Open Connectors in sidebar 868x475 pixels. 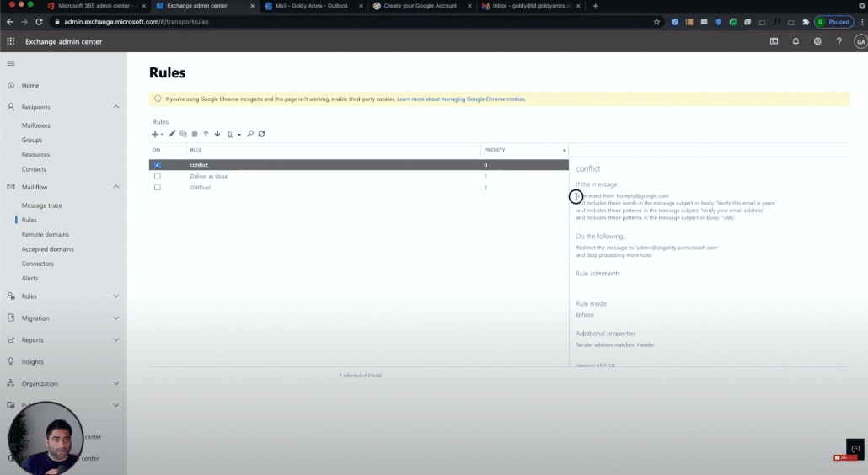(x=38, y=264)
